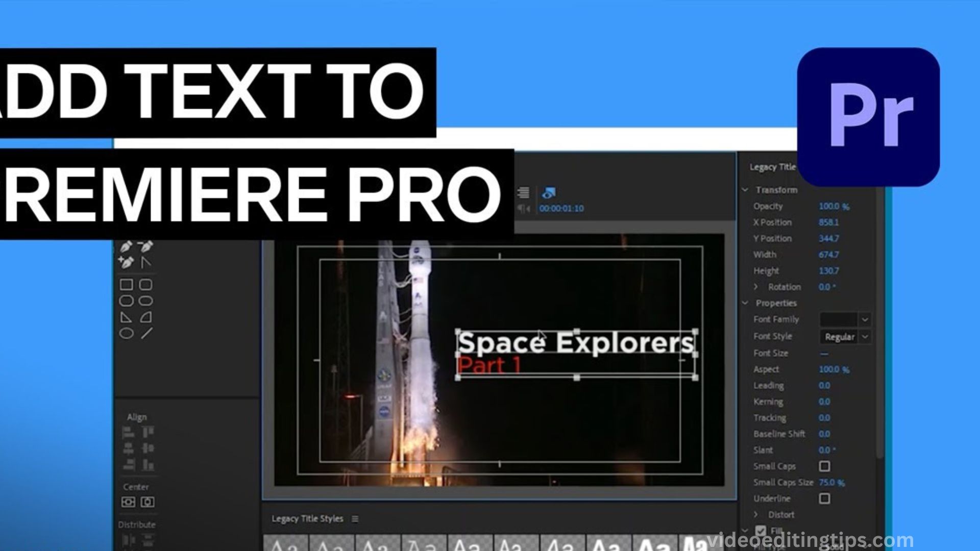The width and height of the screenshot is (980, 551).
Task: Click the Opacity value 100.0 %
Action: tap(834, 207)
